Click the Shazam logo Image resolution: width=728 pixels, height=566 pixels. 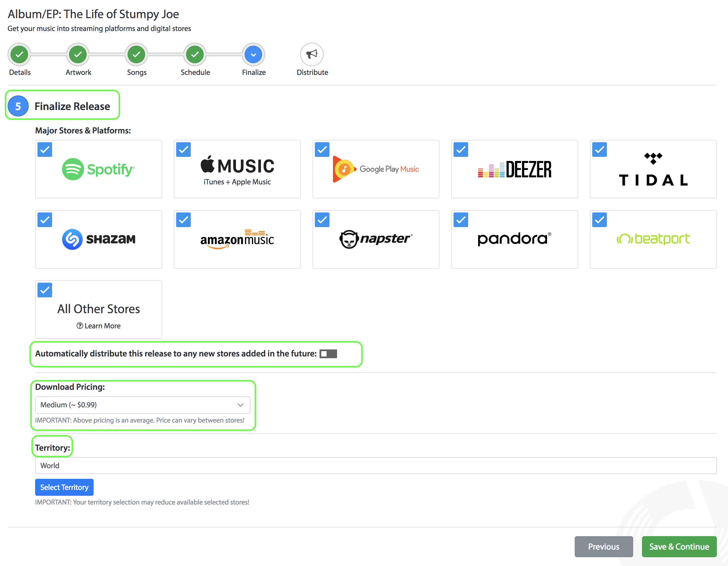(99, 239)
